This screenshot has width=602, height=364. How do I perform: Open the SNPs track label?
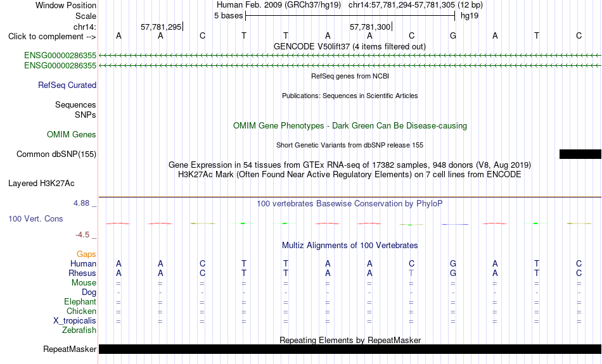click(x=86, y=115)
